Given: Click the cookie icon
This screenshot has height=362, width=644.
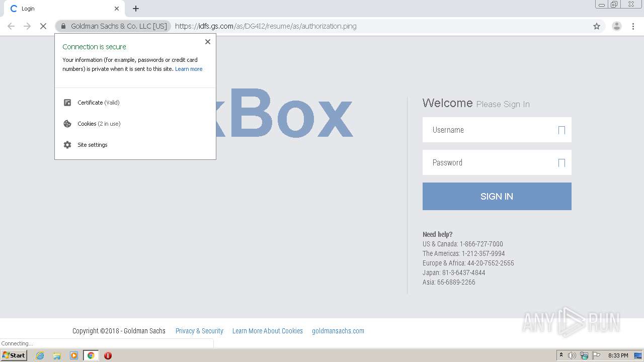Looking at the screenshot, I should coord(67,124).
